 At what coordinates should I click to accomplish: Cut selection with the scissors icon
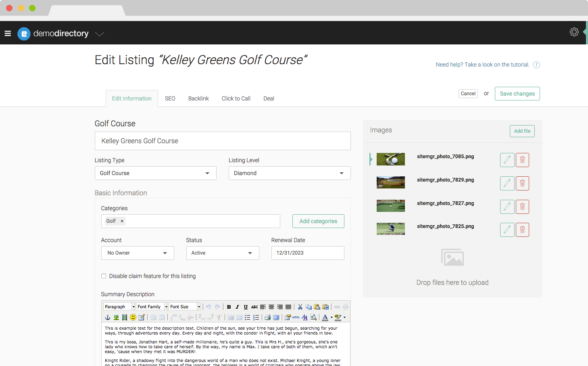tap(300, 307)
